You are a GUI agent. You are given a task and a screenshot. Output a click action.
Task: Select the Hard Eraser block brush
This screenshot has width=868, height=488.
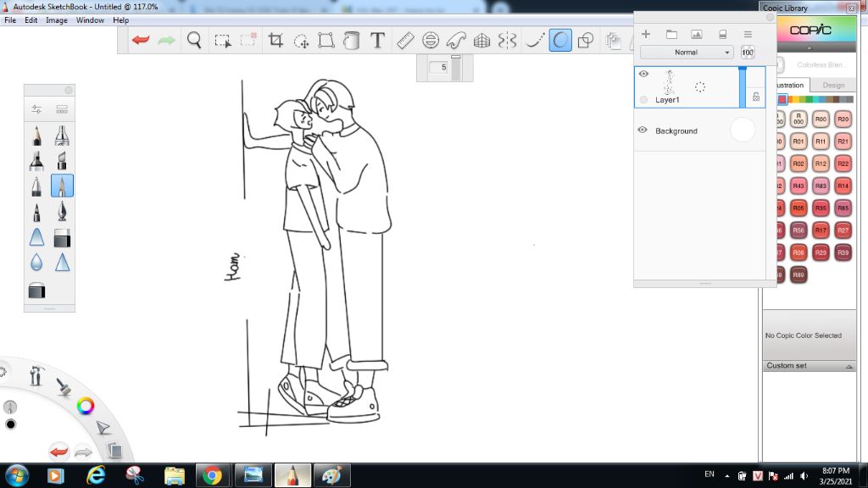click(x=62, y=237)
